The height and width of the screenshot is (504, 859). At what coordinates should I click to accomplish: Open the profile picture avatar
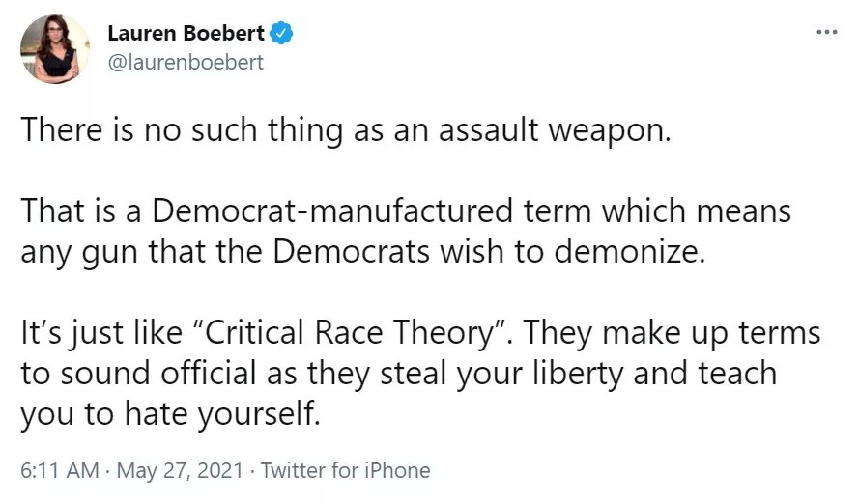click(x=56, y=48)
